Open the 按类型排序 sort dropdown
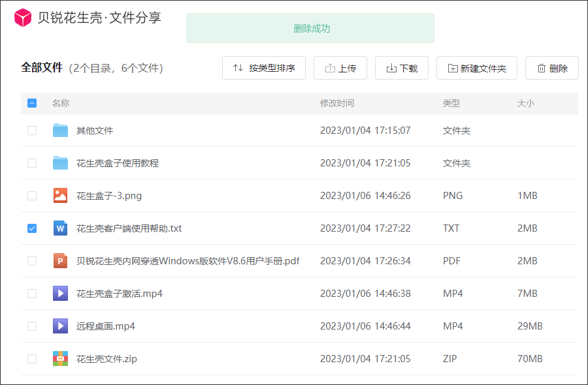 (264, 69)
